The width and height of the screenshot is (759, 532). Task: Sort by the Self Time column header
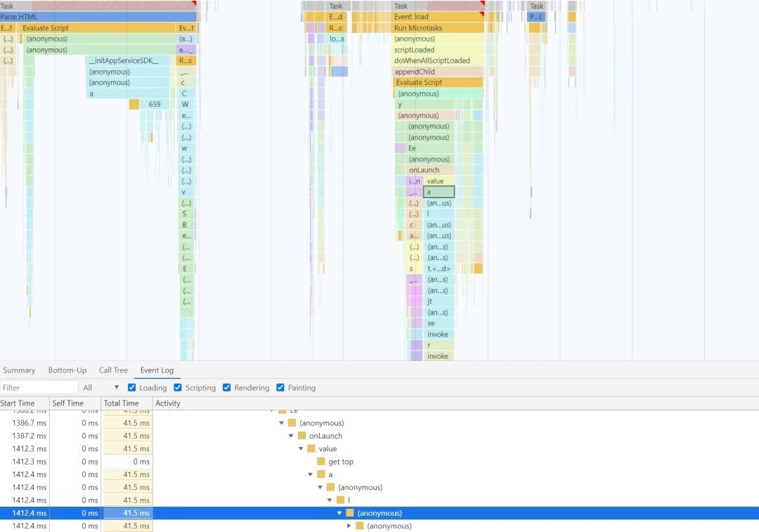75,403
